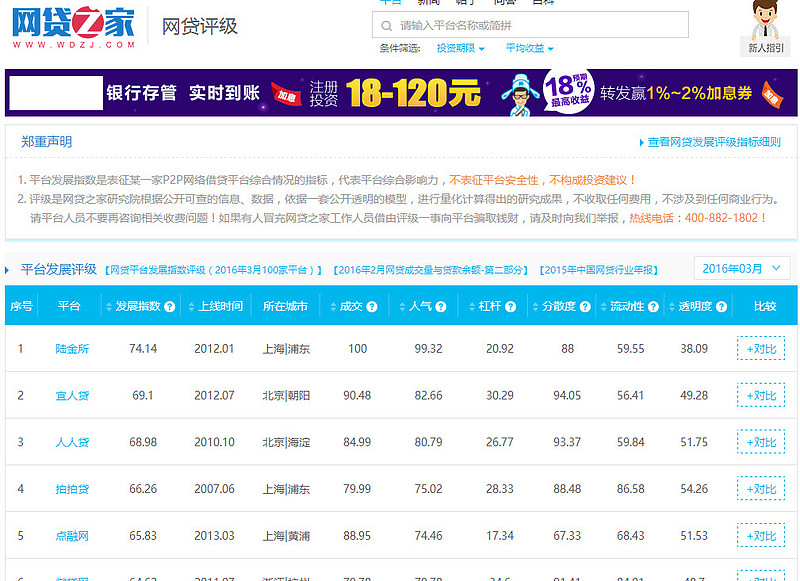Add 人人贷 to comparison with +对比
Screen dimensions: 800x581
click(761, 442)
